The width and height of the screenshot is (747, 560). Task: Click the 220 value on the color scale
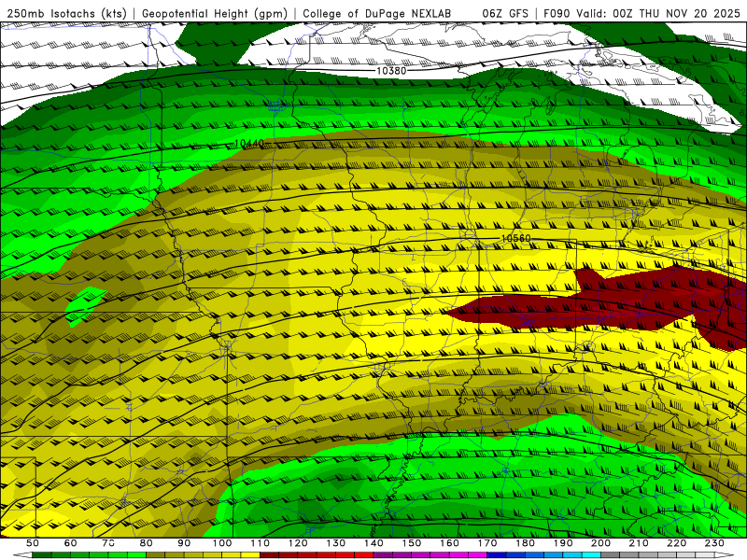676,543
